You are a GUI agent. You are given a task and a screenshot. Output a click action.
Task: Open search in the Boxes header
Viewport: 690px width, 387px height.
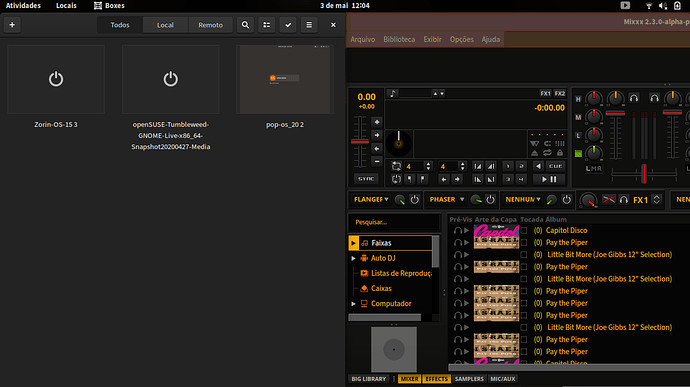tap(246, 25)
